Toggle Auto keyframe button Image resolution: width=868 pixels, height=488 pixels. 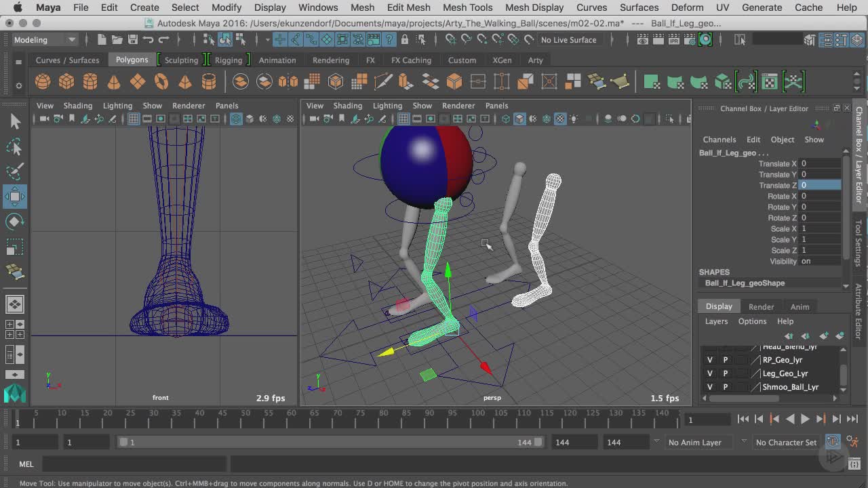pyautogui.click(x=833, y=442)
